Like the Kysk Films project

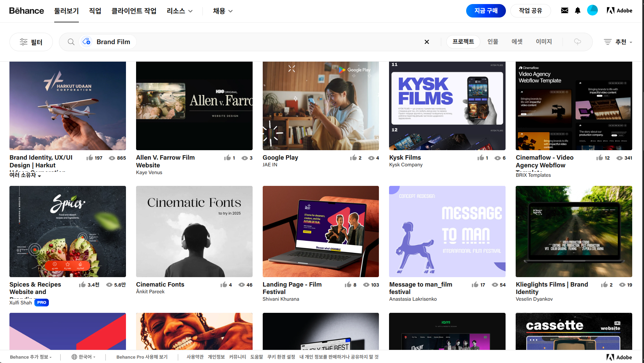tap(481, 158)
